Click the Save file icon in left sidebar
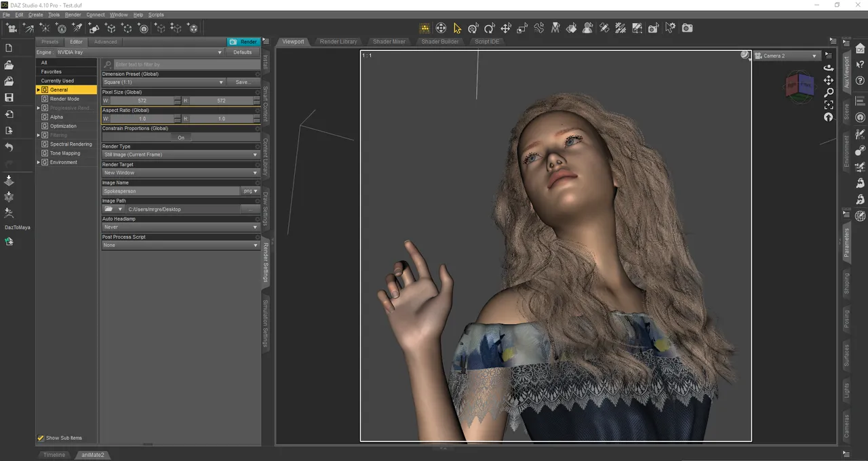868x461 pixels. [x=9, y=98]
